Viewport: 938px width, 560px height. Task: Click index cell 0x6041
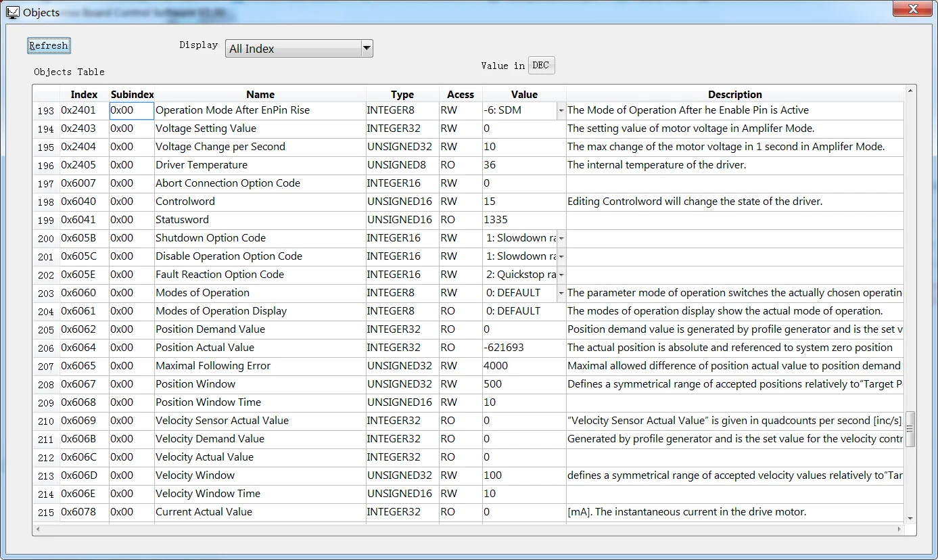pyautogui.click(x=85, y=220)
